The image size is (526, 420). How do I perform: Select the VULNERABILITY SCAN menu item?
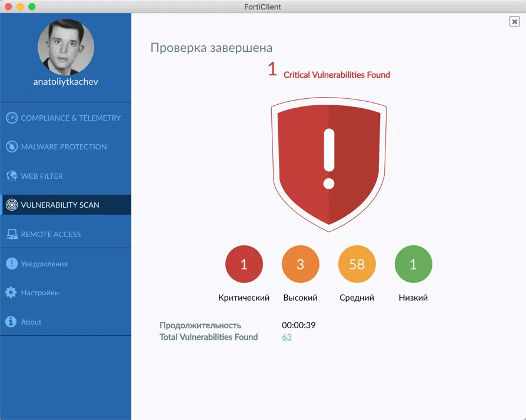pyautogui.click(x=65, y=205)
